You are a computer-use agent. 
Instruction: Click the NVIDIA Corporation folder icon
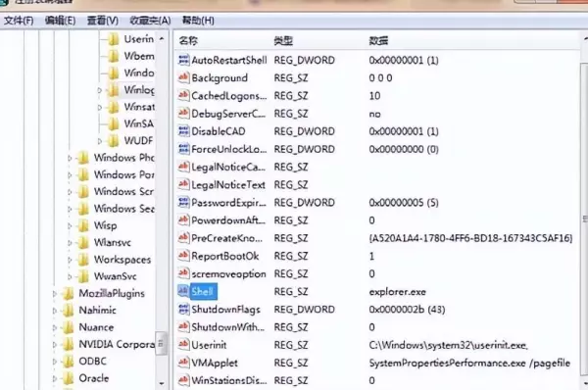pyautogui.click(x=69, y=344)
